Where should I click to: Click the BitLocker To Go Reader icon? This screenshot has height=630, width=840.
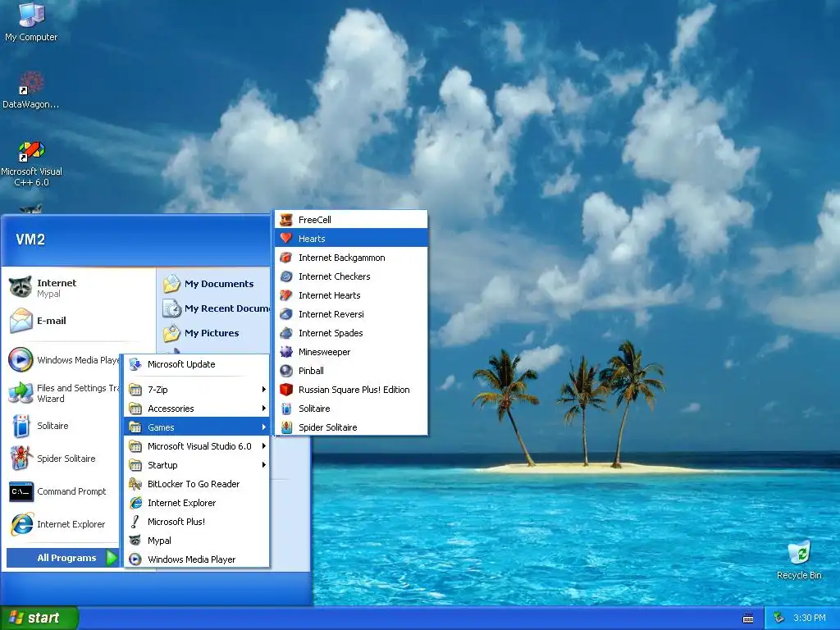point(135,484)
